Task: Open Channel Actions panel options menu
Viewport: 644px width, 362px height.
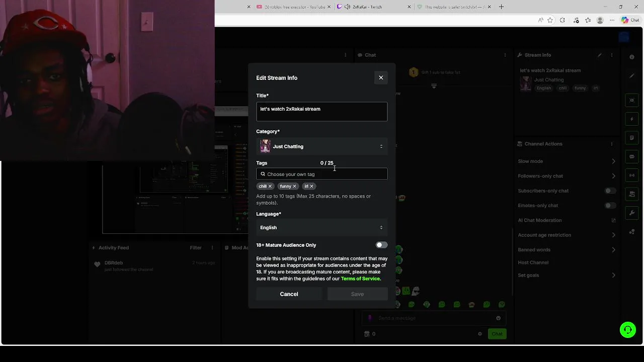Action: coord(612,144)
